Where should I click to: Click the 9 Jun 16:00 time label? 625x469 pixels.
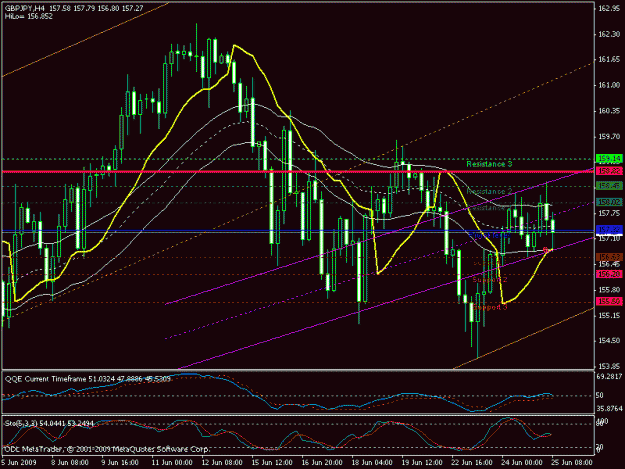(x=120, y=463)
